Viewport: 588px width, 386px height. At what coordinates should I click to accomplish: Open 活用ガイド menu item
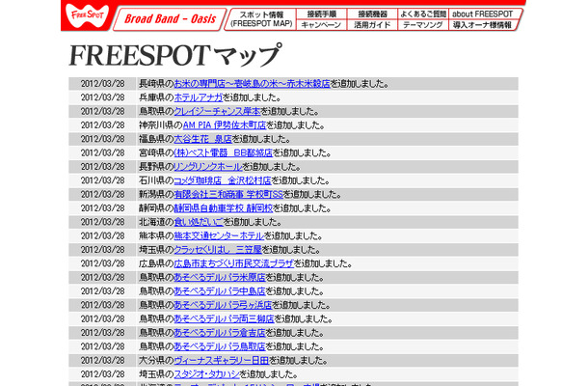point(372,25)
